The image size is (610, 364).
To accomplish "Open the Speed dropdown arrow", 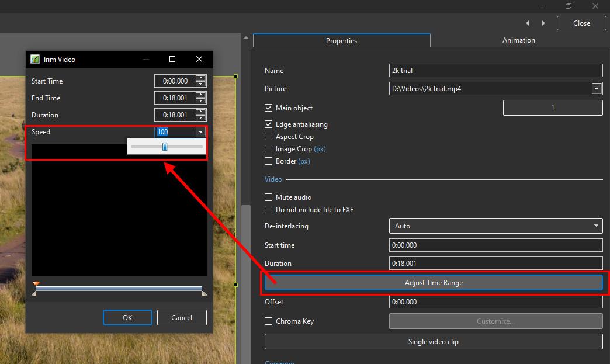I will click(x=200, y=133).
